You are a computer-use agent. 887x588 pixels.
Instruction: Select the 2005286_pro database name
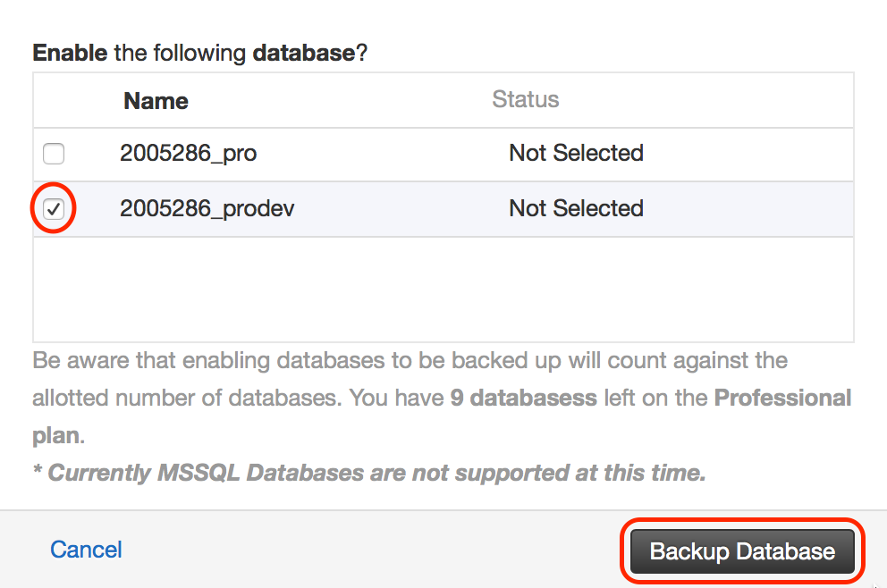[188, 154]
